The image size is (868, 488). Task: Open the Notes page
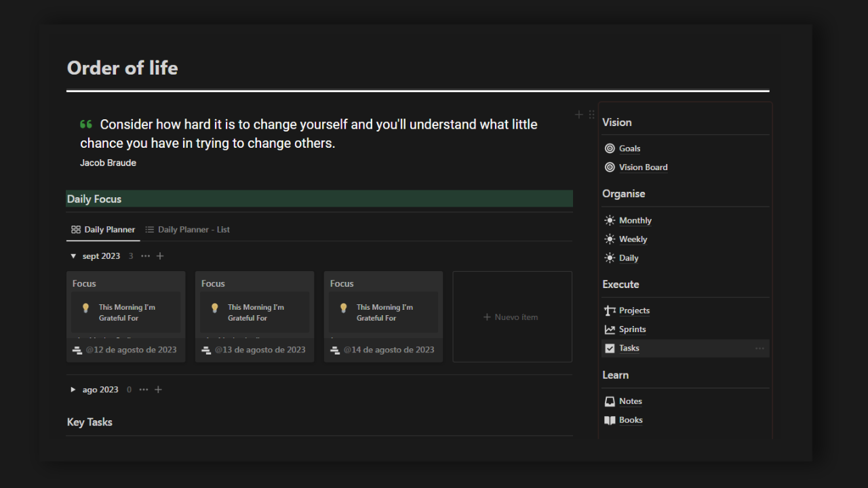tap(630, 401)
